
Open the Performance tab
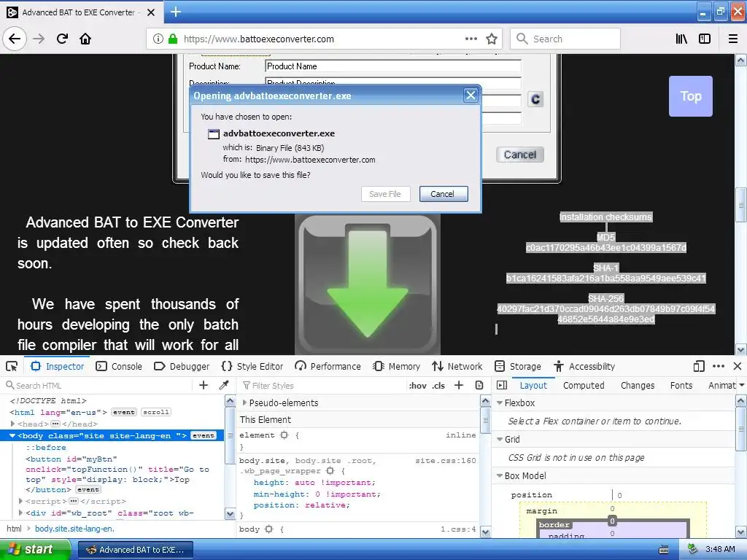[328, 366]
